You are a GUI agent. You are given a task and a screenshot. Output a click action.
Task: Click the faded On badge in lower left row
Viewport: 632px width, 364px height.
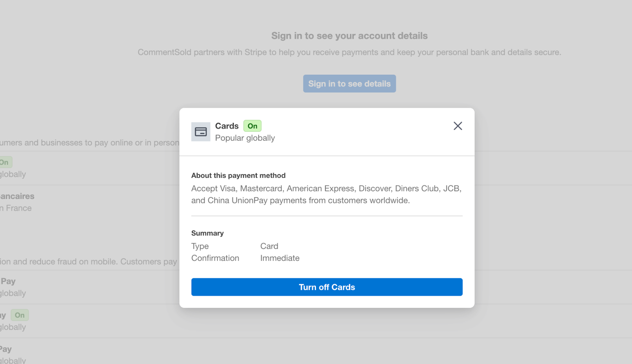click(20, 315)
